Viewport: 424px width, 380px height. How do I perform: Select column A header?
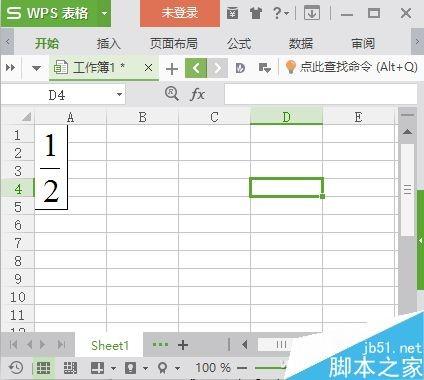[x=70, y=117]
